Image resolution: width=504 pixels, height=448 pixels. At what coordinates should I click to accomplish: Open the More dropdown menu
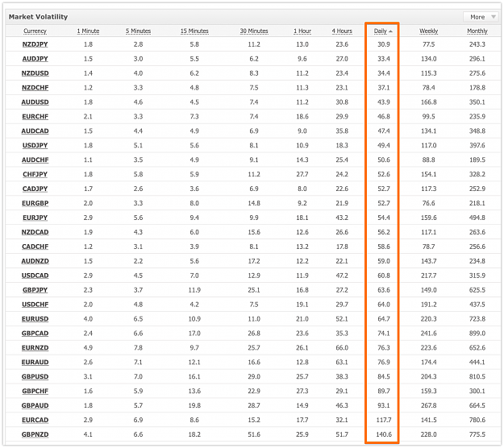click(x=481, y=17)
